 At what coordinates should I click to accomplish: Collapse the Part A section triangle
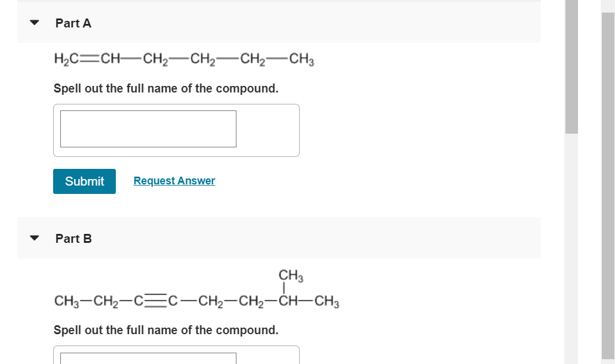34,23
